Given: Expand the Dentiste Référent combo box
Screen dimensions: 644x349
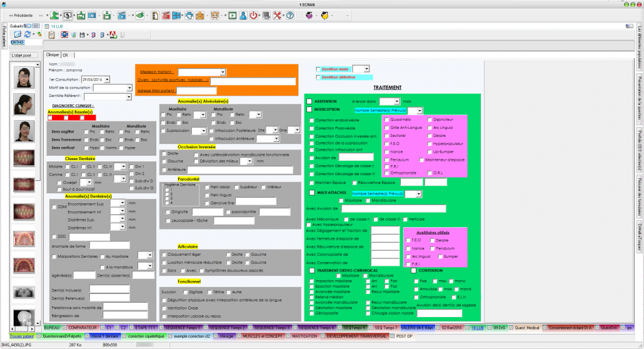Looking at the screenshot, I should pyautogui.click(x=129, y=97).
